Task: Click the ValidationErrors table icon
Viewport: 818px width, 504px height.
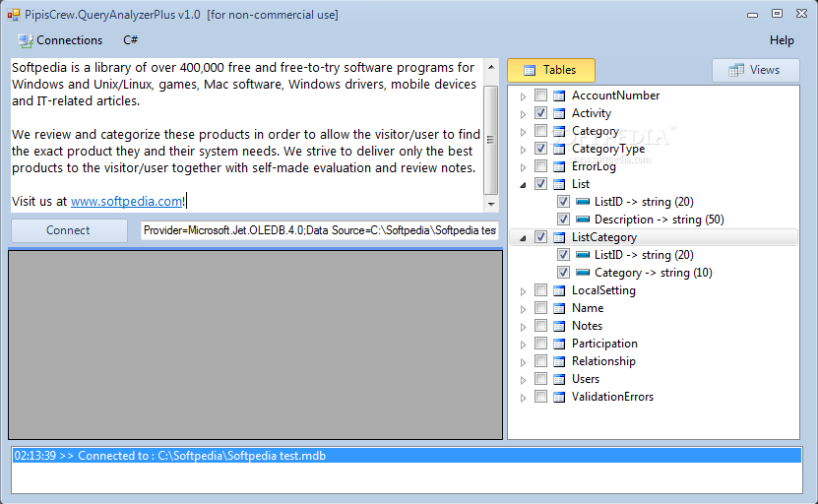Action: tap(559, 397)
